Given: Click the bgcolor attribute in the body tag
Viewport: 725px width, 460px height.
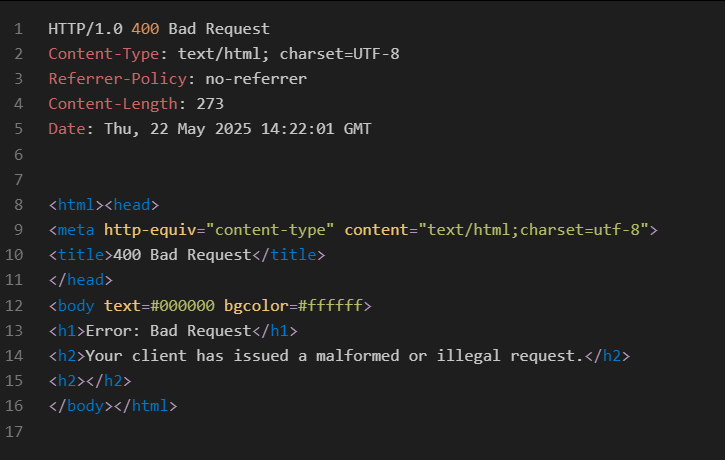Looking at the screenshot, I should pos(256,305).
